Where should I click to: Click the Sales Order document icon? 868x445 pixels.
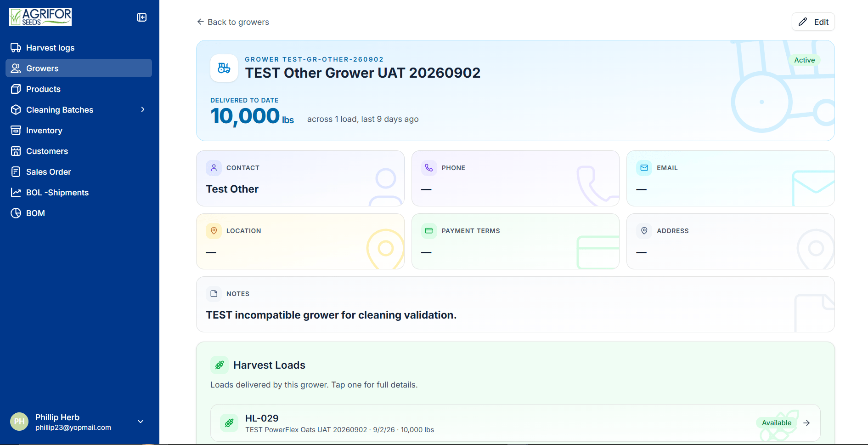[x=16, y=172]
